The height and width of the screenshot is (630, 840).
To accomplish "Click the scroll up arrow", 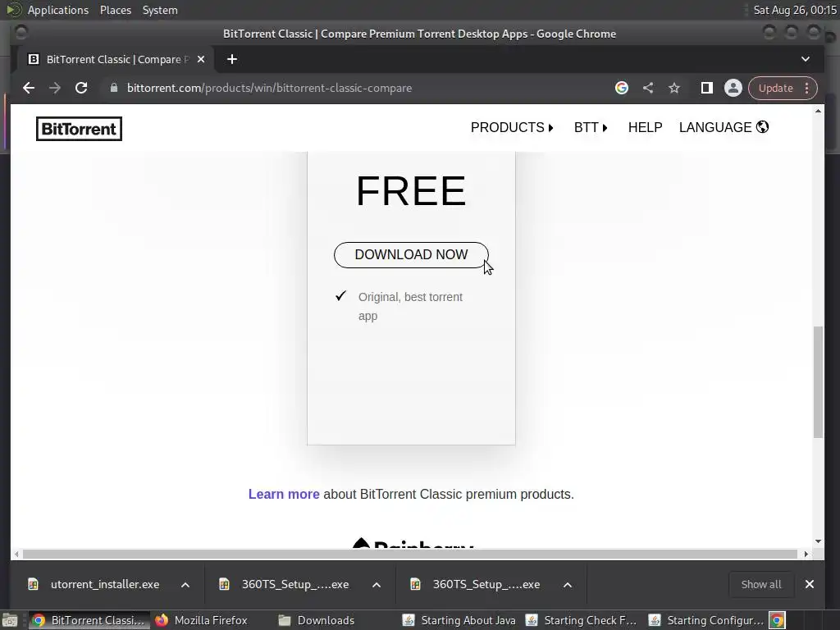I will 818,111.
